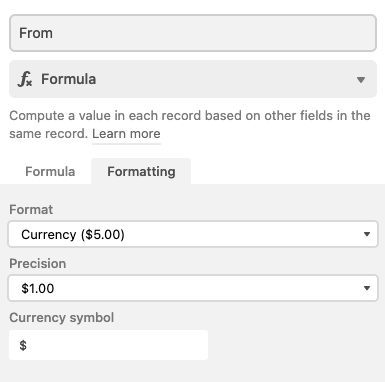Click the fx formula field type icon
Viewport: 385px width, 382px height.
click(25, 79)
